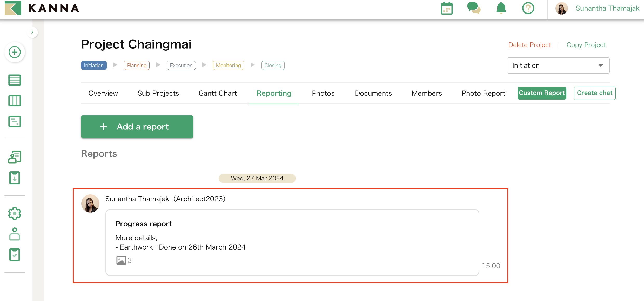Expand the collapsed sidebar chevron
This screenshot has width=644, height=301.
pos(32,32)
